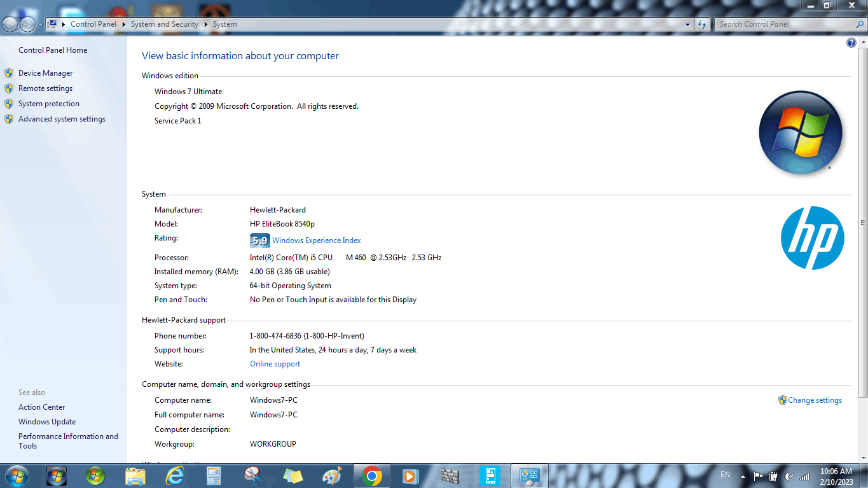Open Calculator from the taskbar
Screen dimensions: 868x488
[x=214, y=475]
